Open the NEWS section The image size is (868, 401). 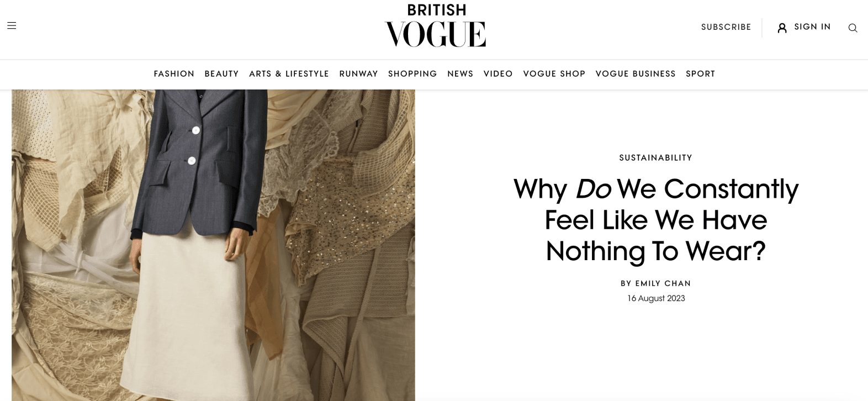pos(460,73)
